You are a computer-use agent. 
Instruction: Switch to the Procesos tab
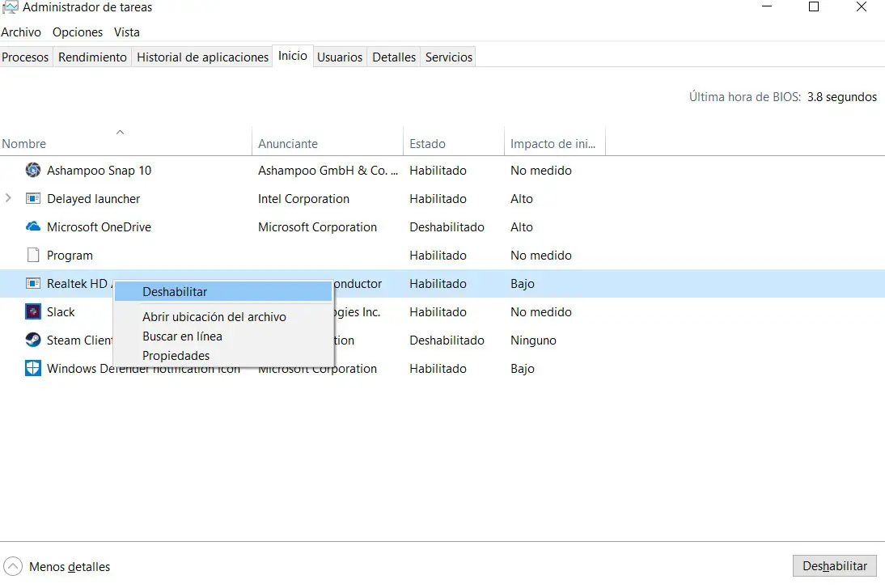click(x=25, y=57)
